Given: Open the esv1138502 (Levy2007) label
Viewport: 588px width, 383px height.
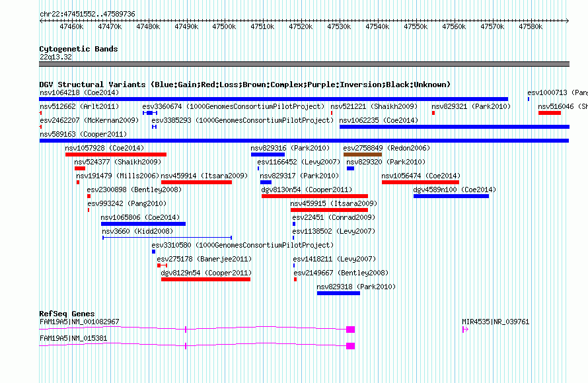Looking at the screenshot, I should (334, 231).
